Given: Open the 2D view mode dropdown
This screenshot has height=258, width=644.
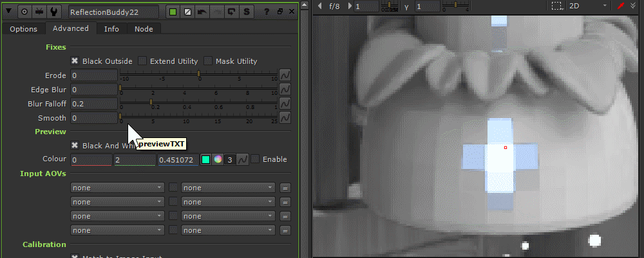Looking at the screenshot, I should click(587, 6).
